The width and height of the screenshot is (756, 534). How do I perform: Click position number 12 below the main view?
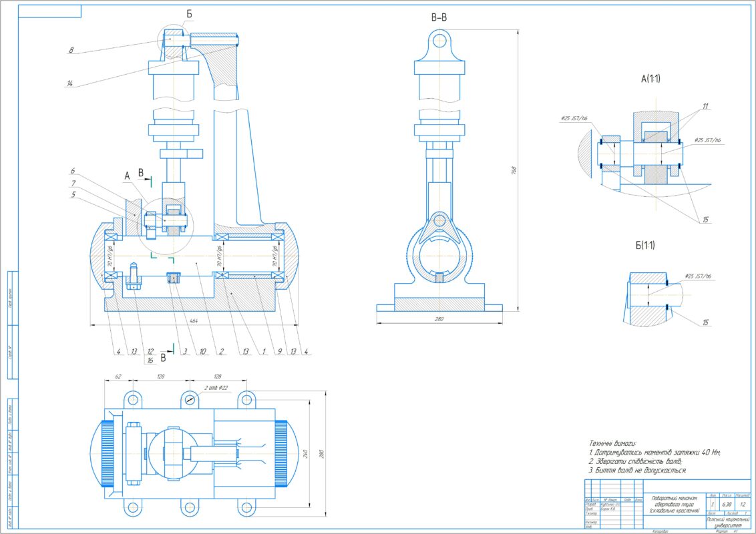click(x=150, y=352)
